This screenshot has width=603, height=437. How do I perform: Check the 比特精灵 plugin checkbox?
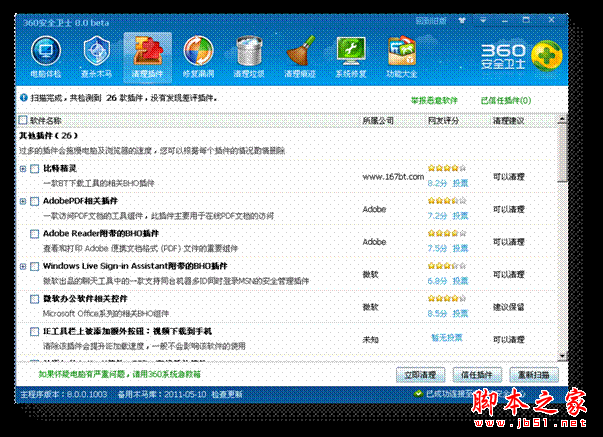pyautogui.click(x=35, y=168)
